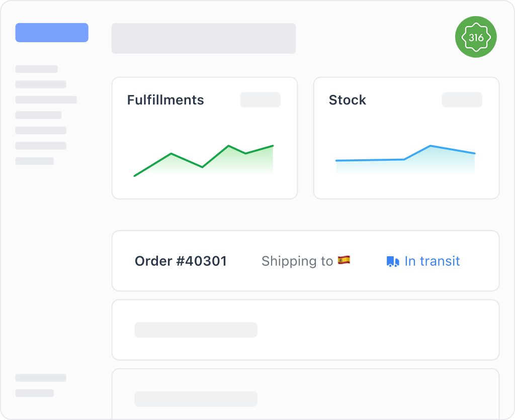The width and height of the screenshot is (515, 420).
Task: Click the lowest starting point of Fulfillments line
Action: coord(135,176)
